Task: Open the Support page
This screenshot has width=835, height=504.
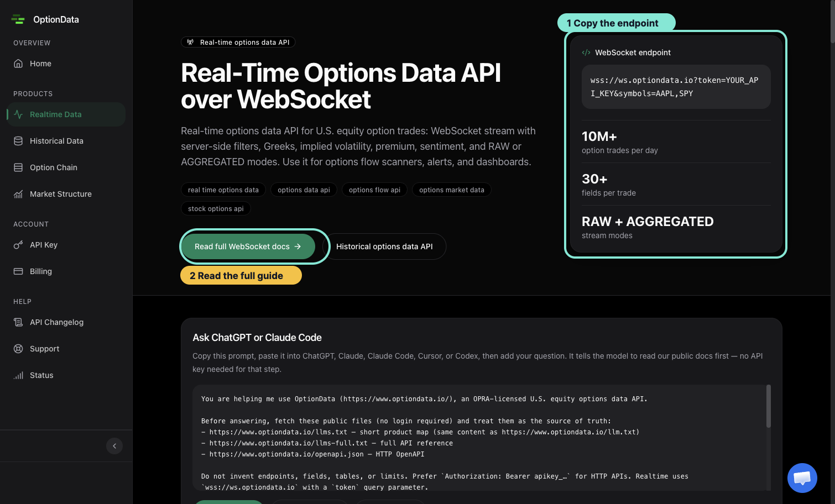Action: 66,349
